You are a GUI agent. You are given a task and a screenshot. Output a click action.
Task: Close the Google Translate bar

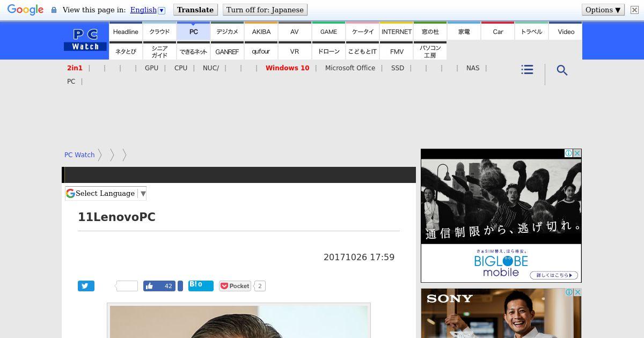[634, 10]
